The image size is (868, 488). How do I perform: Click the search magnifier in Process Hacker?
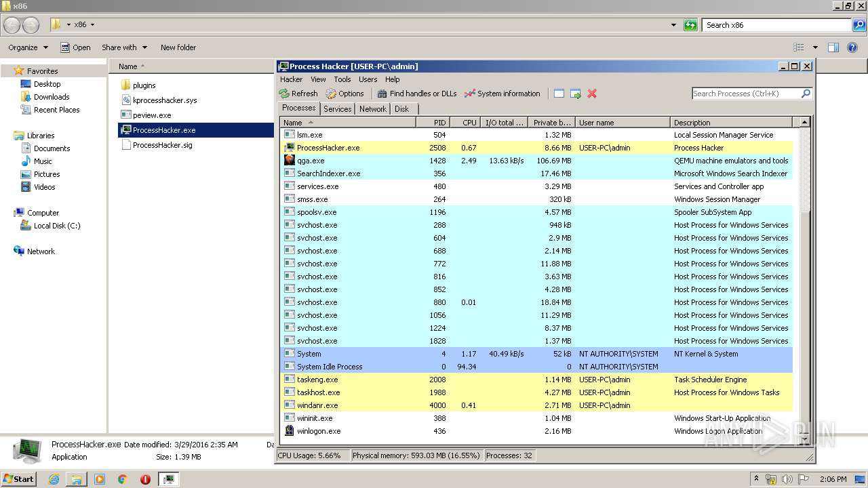click(806, 94)
